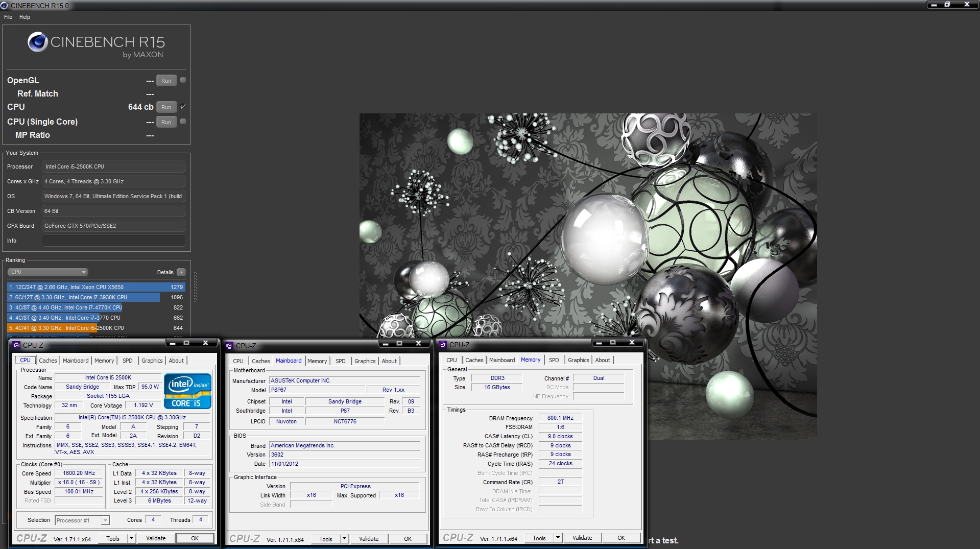Click the Details arrow button in Ranking
980x549 pixels.
181,272
